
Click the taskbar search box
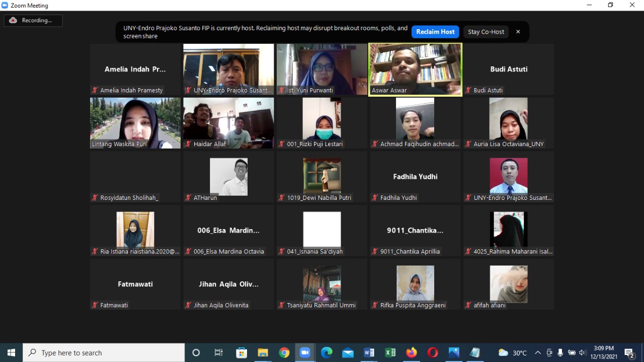[x=104, y=352]
